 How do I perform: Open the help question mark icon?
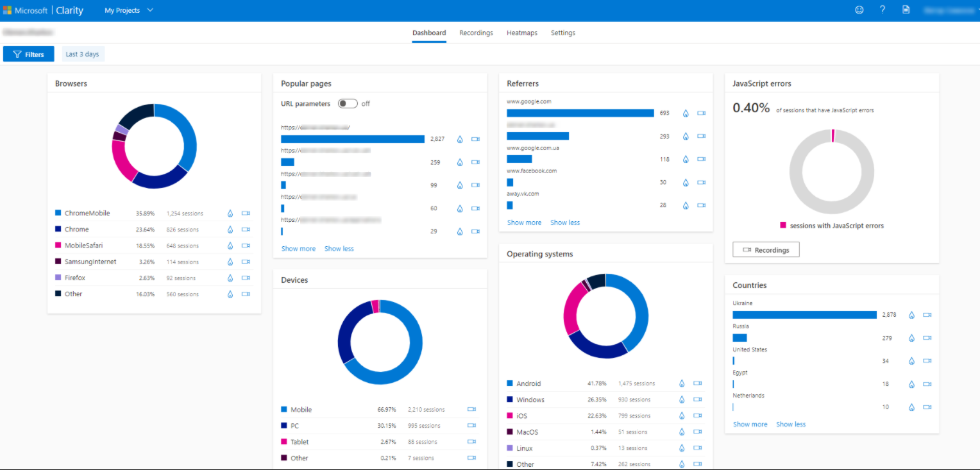(x=883, y=10)
